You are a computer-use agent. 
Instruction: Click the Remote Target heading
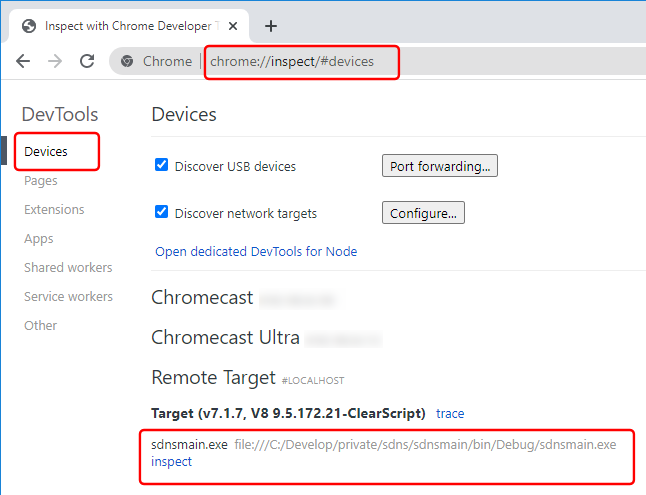pyautogui.click(x=213, y=378)
